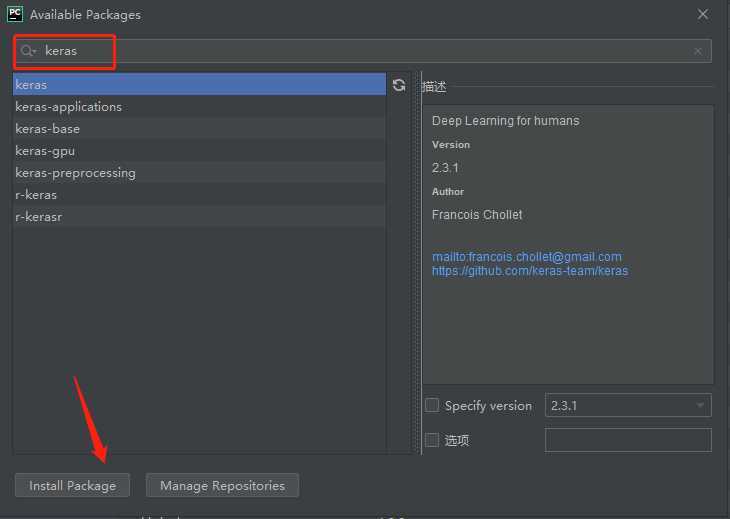Screen dimensions: 730x519
Task: Open Manage Repositories
Action: click(222, 485)
